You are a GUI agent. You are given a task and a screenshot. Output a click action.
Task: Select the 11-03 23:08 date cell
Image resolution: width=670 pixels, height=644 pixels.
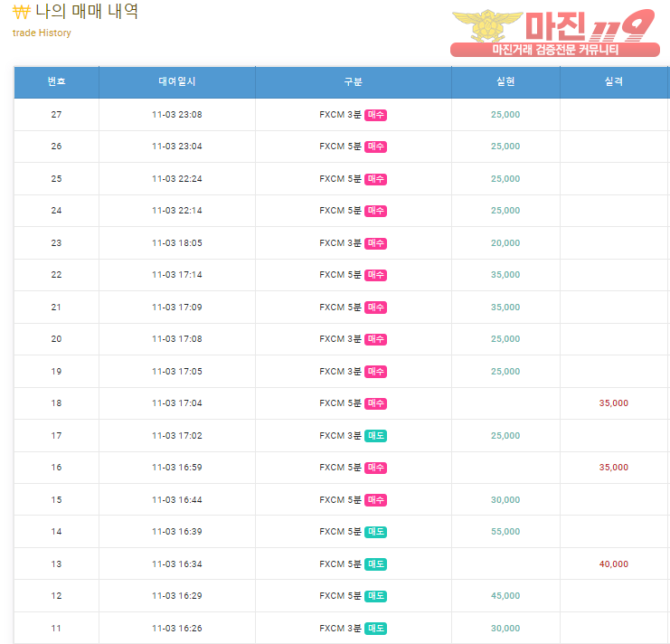[177, 115]
